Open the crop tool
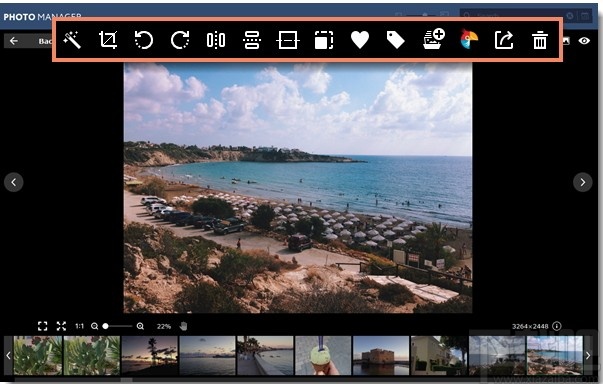The height and width of the screenshot is (384, 603). click(108, 40)
